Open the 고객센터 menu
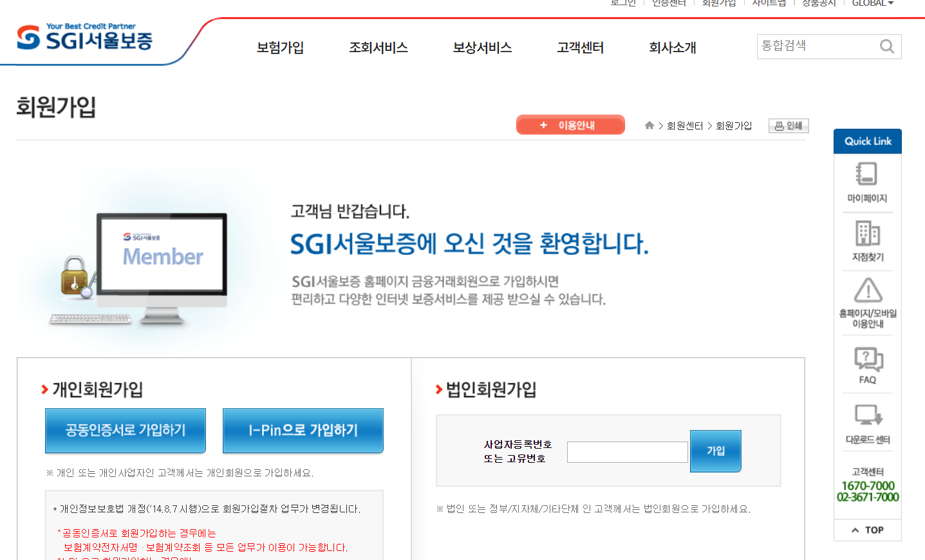The width and height of the screenshot is (925, 560). (x=581, y=48)
